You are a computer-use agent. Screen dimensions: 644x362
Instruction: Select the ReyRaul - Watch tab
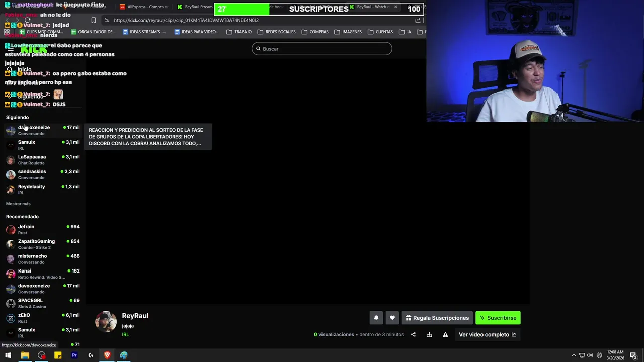coord(373,7)
